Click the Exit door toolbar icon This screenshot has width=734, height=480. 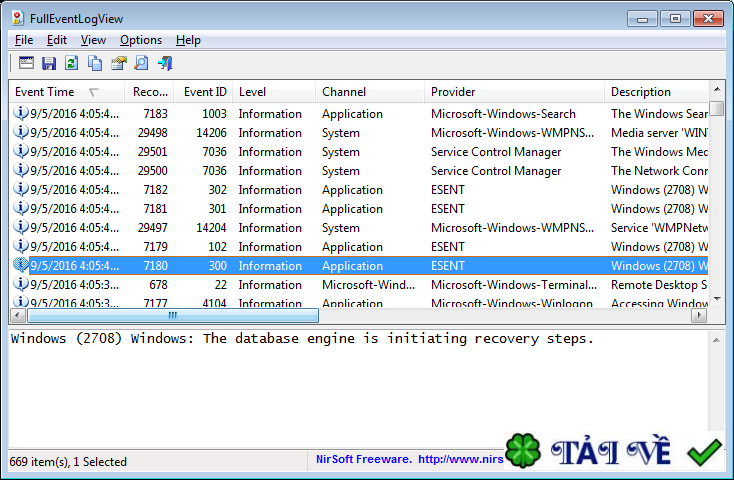point(165,63)
